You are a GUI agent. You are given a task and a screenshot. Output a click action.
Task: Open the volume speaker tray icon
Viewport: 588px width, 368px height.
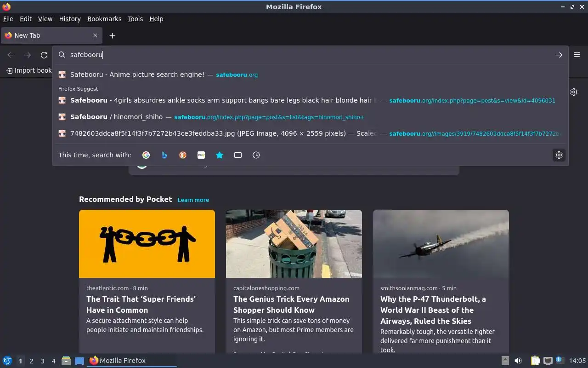(518, 361)
